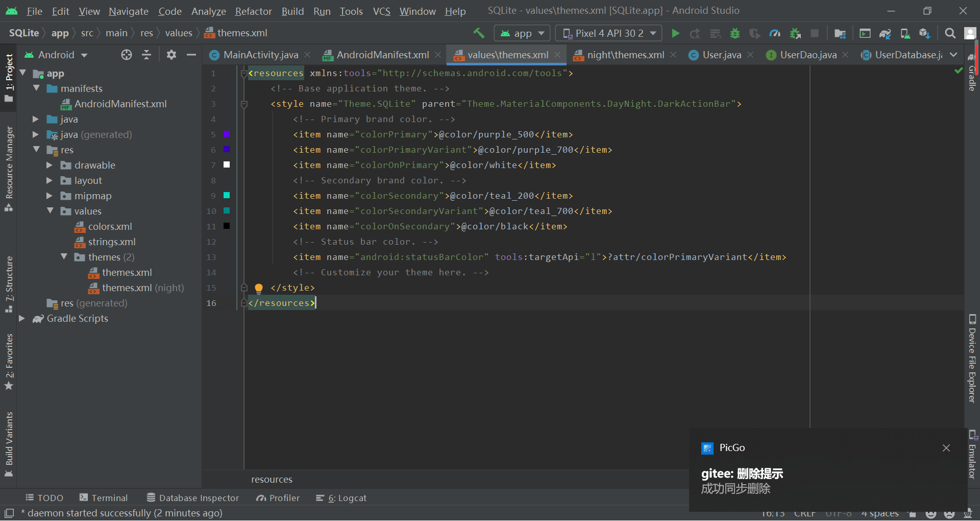
Task: Close the values\themes.xml tab
Action: pos(557,55)
